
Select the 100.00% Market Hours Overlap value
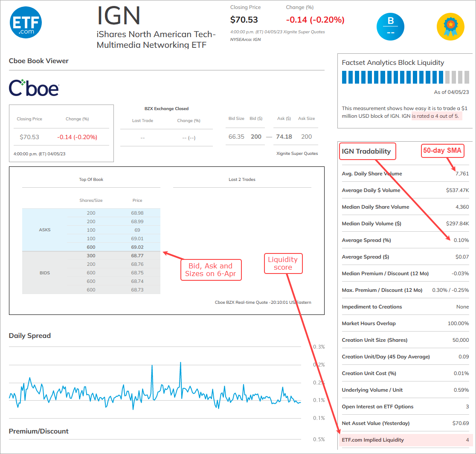pyautogui.click(x=459, y=323)
